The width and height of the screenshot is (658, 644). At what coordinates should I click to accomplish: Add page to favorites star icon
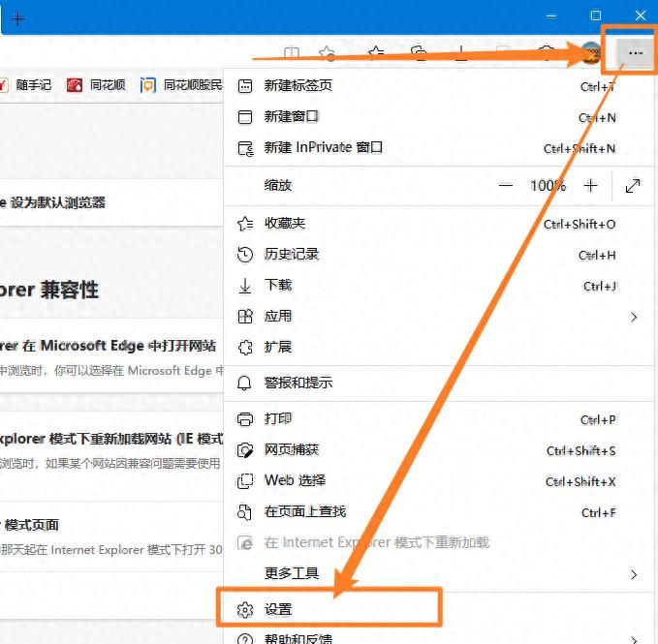point(327,53)
